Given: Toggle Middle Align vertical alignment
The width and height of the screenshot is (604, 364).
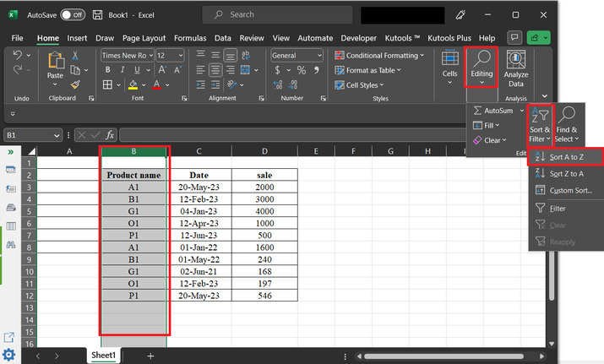Looking at the screenshot, I should [215, 55].
